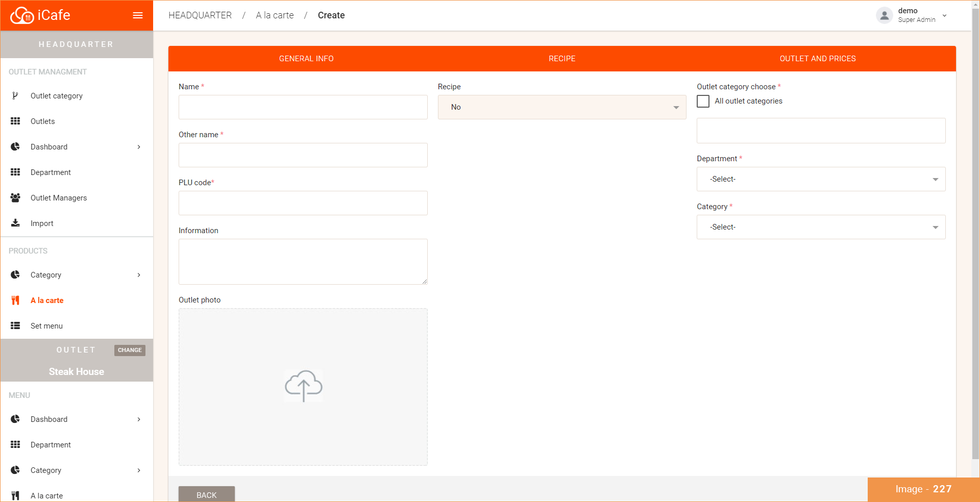The height and width of the screenshot is (502, 980).
Task: Check the All outlet categories checkbox
Action: tap(703, 101)
